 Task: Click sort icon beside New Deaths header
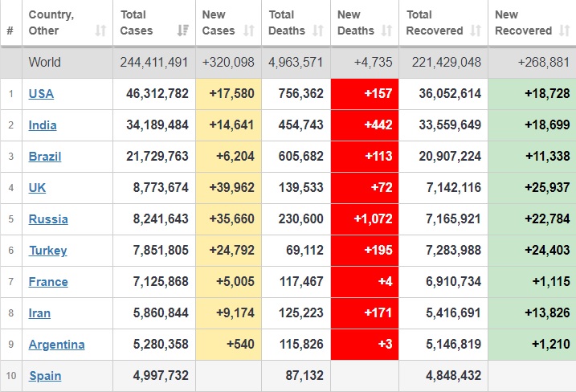386,31
